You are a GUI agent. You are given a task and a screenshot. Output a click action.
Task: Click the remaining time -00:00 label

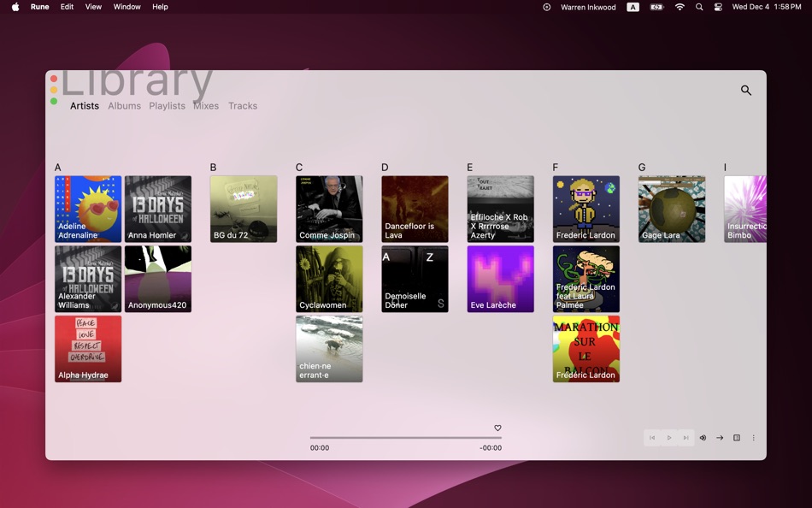[491, 448]
